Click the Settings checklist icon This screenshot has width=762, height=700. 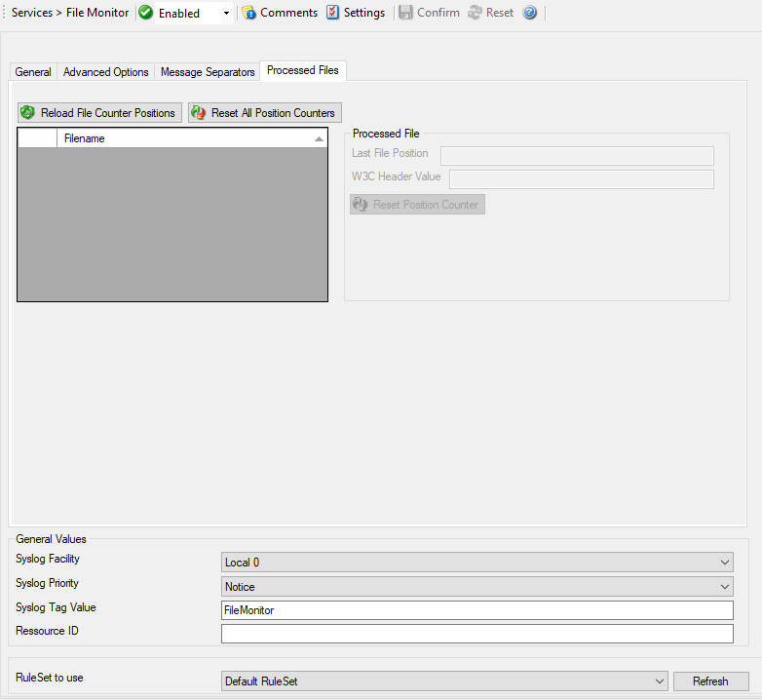[333, 13]
